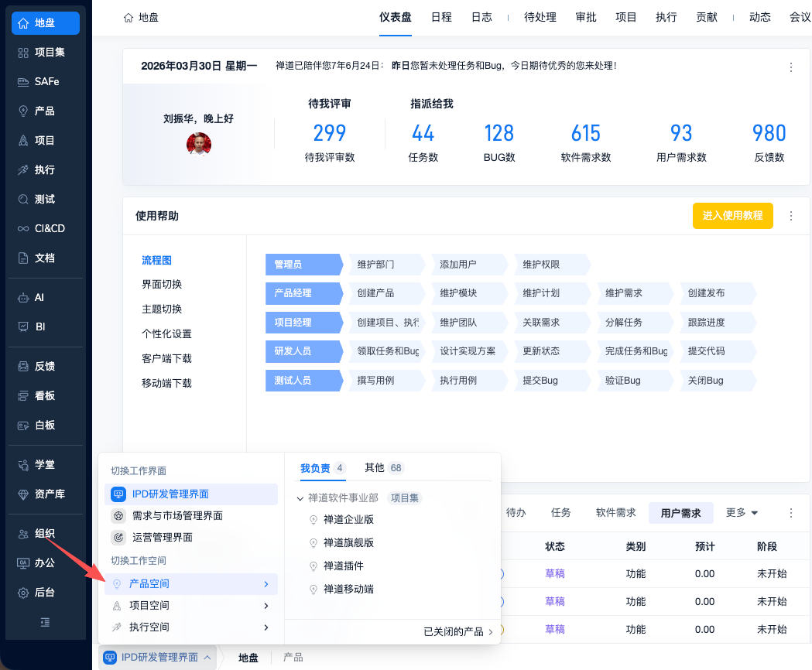Image resolution: width=812 pixels, height=670 pixels.
Task: Click the 测试人员 role label
Action: [x=304, y=381]
